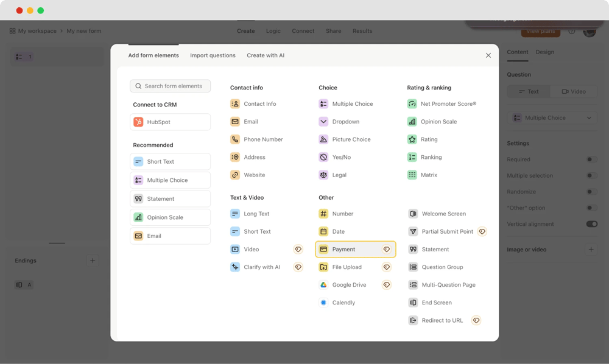Toggle the Required setting switch

(591, 159)
